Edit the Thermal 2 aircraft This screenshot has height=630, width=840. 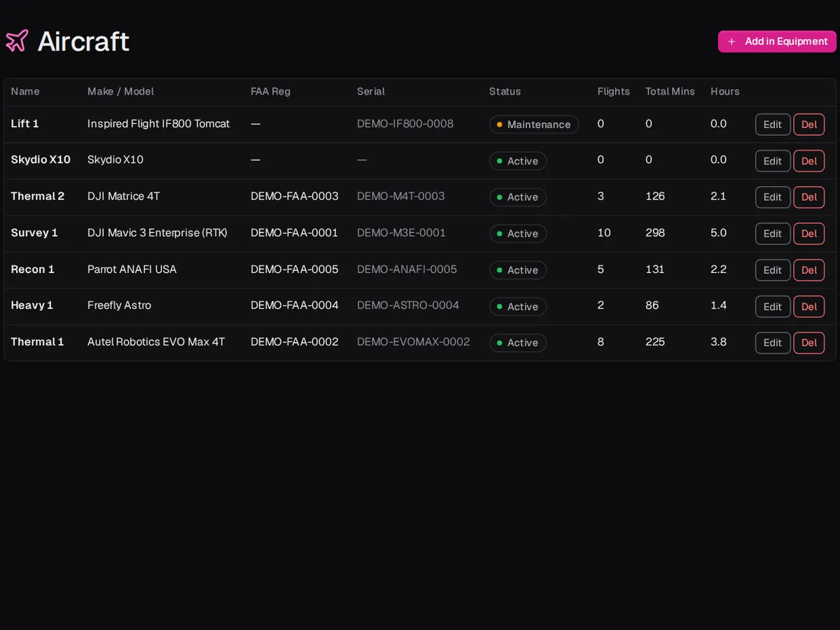(773, 197)
